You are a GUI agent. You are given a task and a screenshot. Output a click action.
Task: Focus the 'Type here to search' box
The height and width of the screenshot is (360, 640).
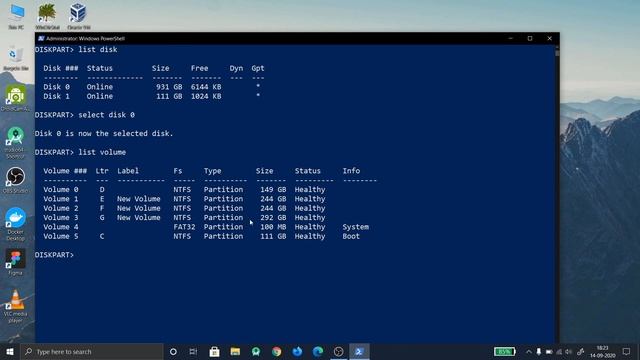point(92,351)
